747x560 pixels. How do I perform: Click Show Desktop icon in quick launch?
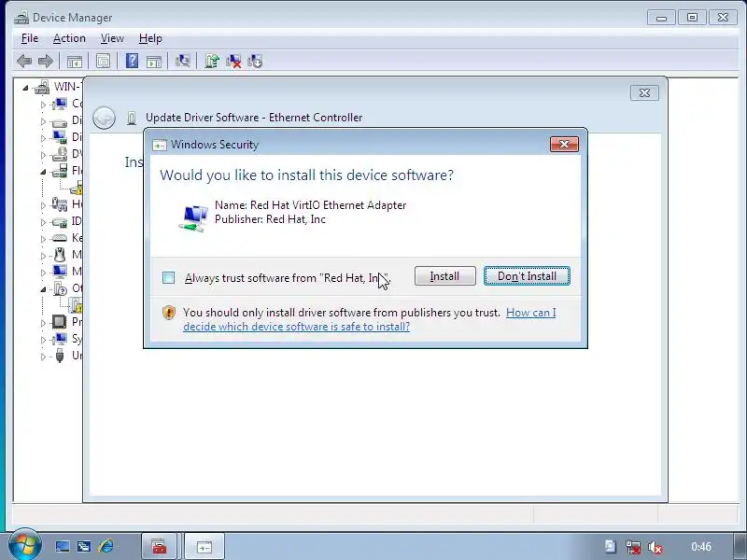[63, 547]
